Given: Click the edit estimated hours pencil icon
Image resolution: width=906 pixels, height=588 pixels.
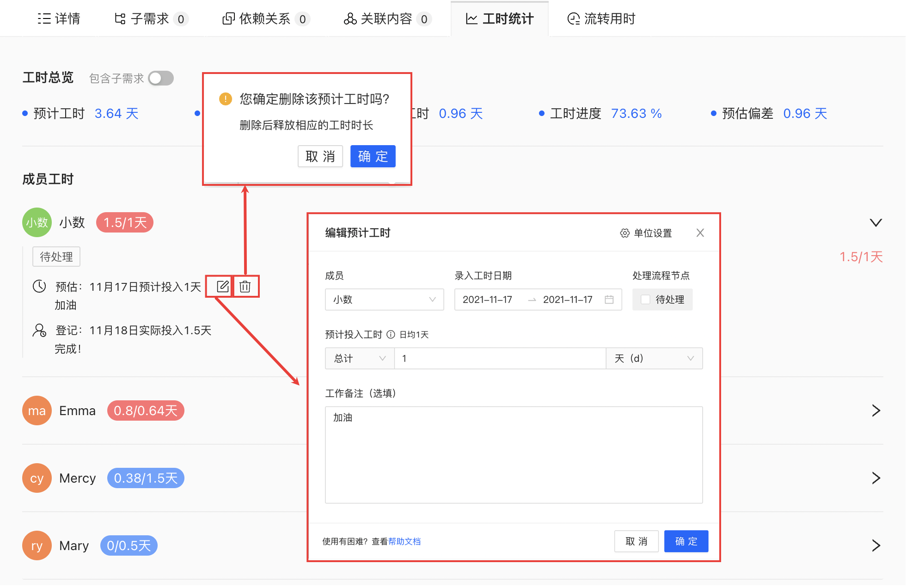Looking at the screenshot, I should click(x=222, y=287).
